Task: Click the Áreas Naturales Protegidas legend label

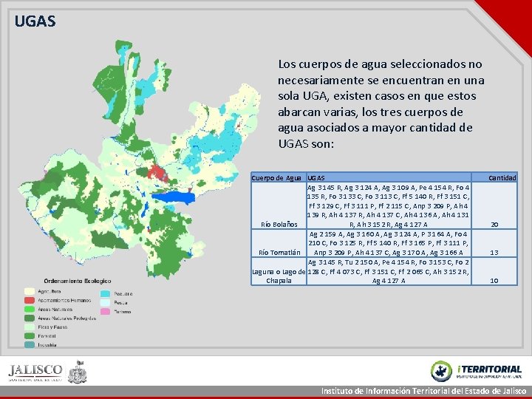Action: pyautogui.click(x=66, y=318)
